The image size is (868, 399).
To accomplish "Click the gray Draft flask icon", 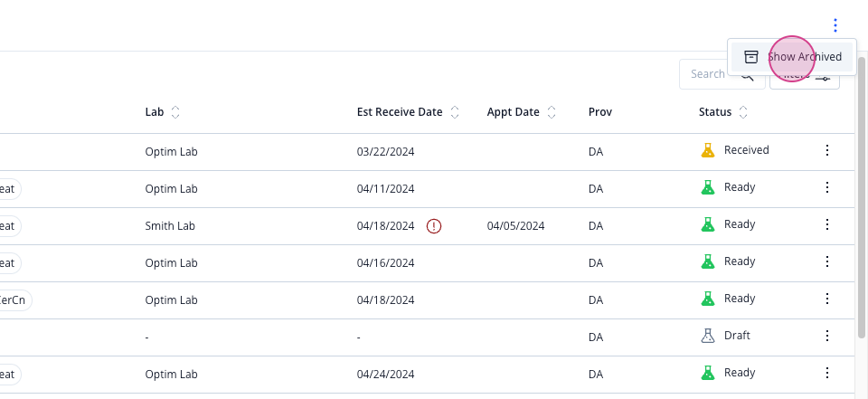I will click(707, 336).
